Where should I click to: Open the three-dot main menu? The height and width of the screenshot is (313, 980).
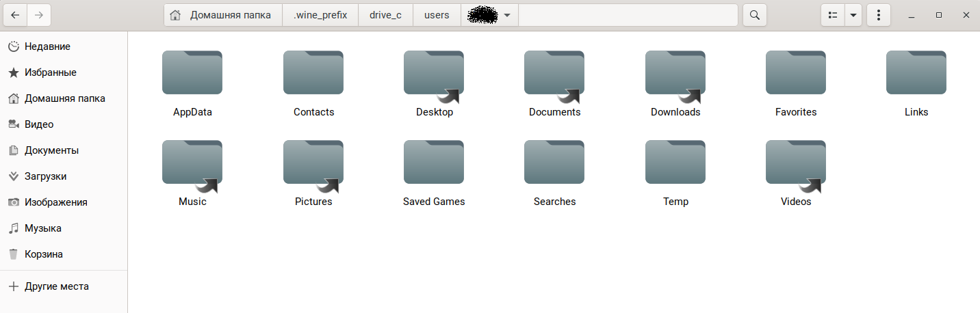tap(878, 15)
